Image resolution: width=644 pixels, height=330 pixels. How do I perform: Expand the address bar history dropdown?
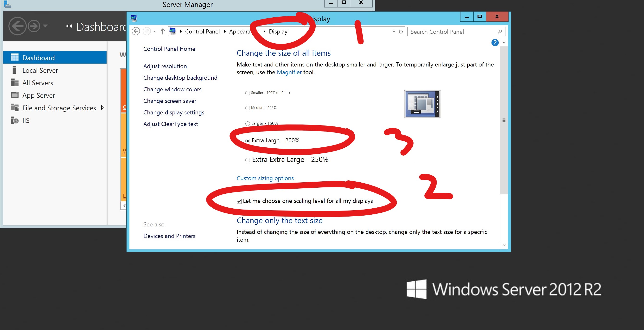pyautogui.click(x=394, y=32)
